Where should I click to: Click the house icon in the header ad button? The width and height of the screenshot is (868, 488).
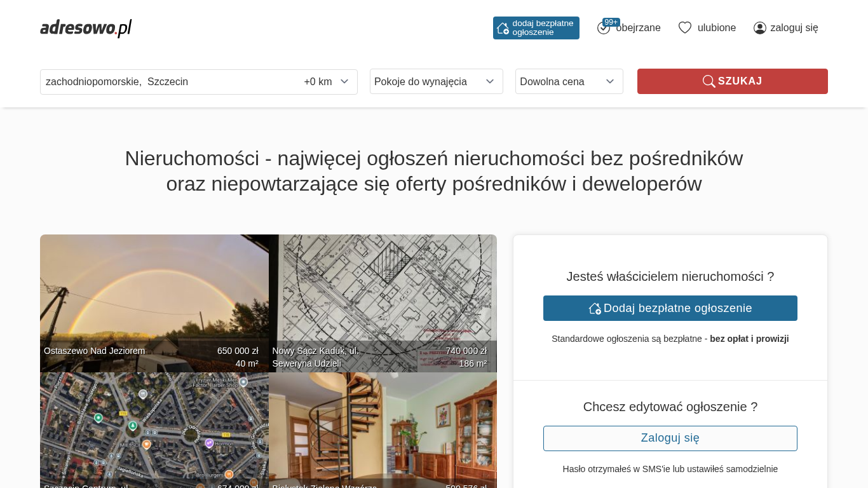click(x=503, y=28)
